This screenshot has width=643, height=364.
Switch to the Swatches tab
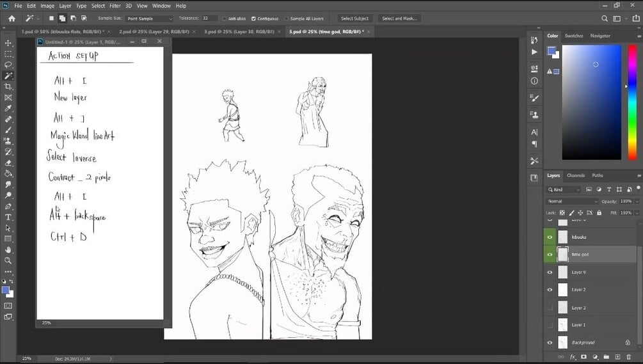coord(574,36)
